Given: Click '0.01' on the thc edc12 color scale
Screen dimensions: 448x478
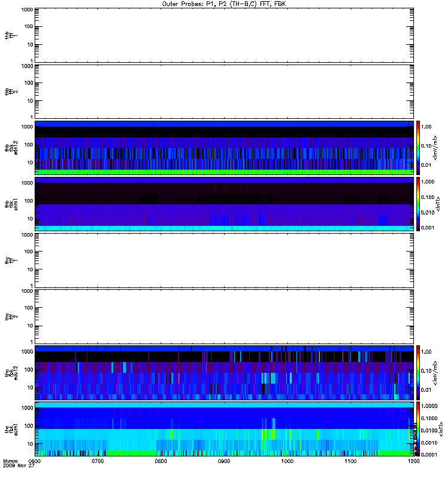Looking at the screenshot, I should pyautogui.click(x=426, y=390).
